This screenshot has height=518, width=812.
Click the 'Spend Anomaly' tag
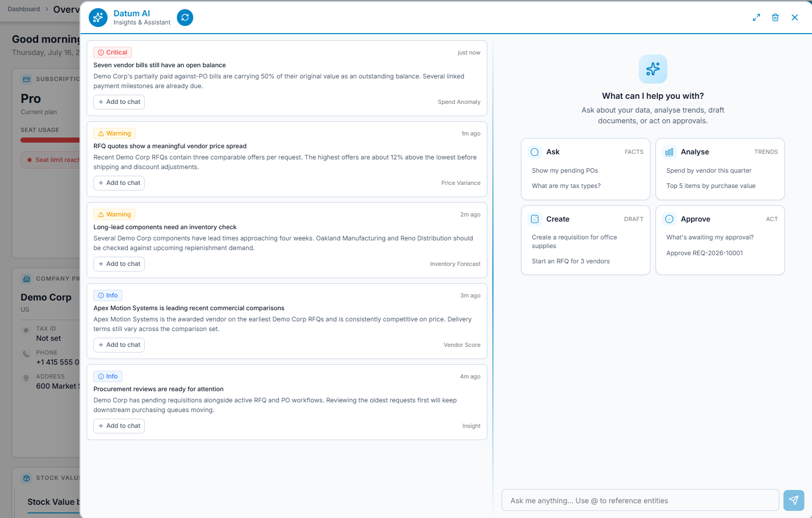coord(459,102)
